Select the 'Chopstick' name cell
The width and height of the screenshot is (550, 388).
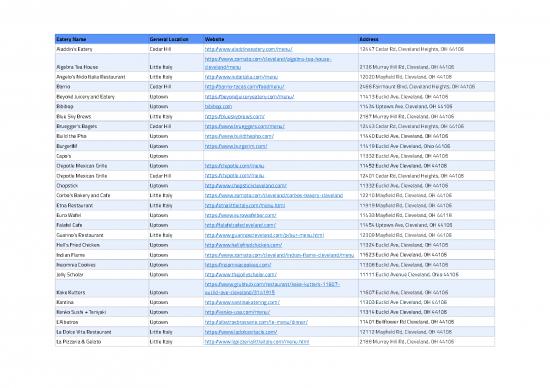(x=102, y=186)
